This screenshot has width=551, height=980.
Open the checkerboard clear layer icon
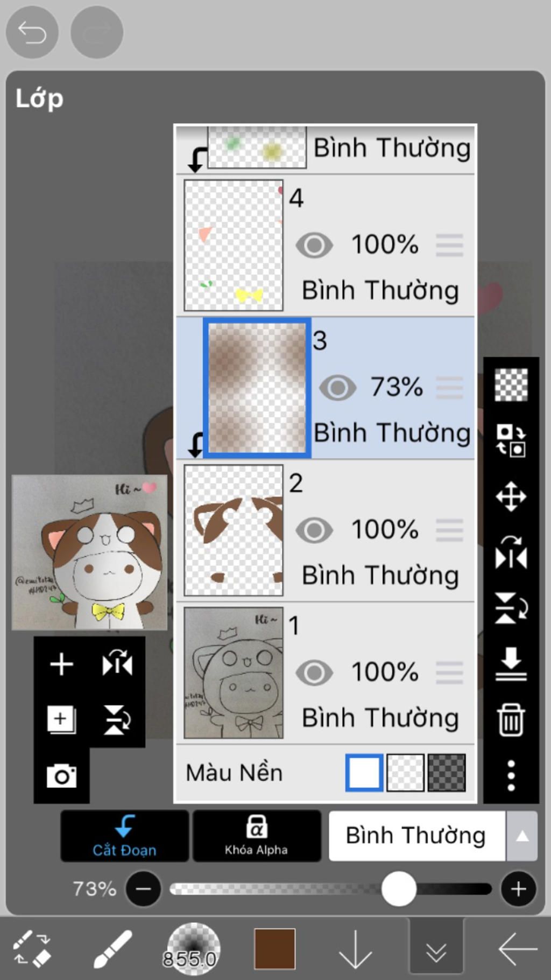[x=511, y=384]
